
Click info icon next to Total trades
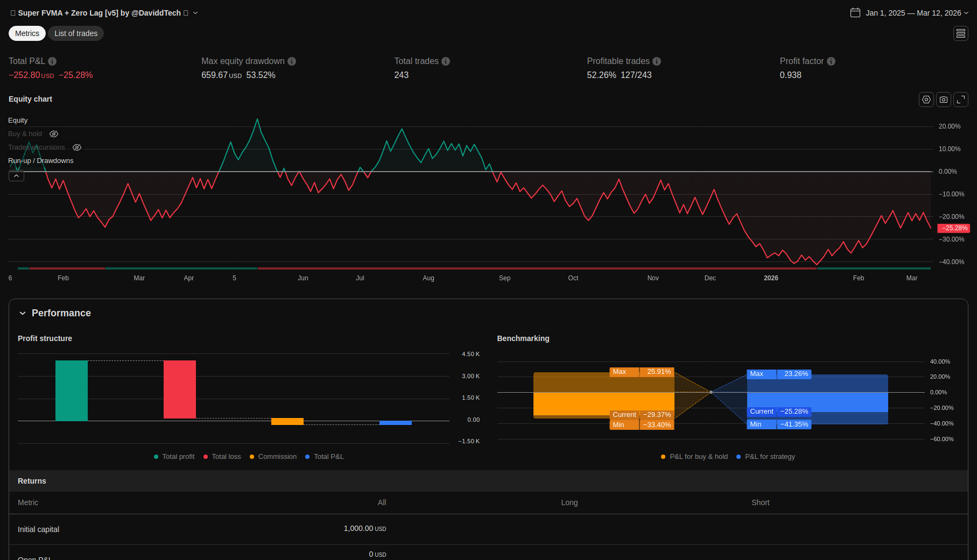(446, 61)
